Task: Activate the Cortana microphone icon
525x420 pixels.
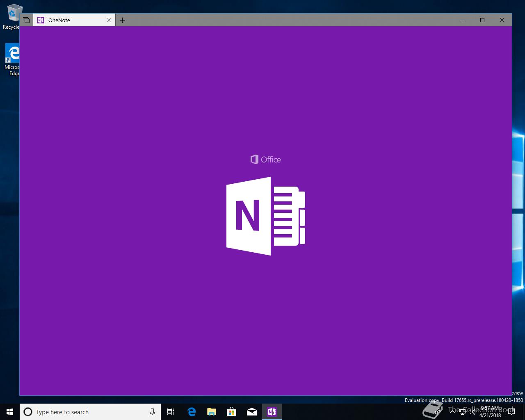Action: coord(152,412)
